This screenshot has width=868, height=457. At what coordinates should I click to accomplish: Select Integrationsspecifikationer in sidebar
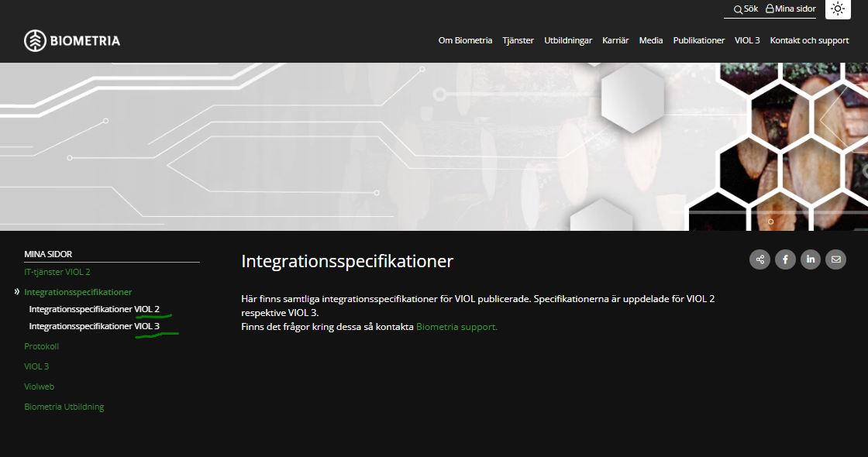tap(78, 292)
